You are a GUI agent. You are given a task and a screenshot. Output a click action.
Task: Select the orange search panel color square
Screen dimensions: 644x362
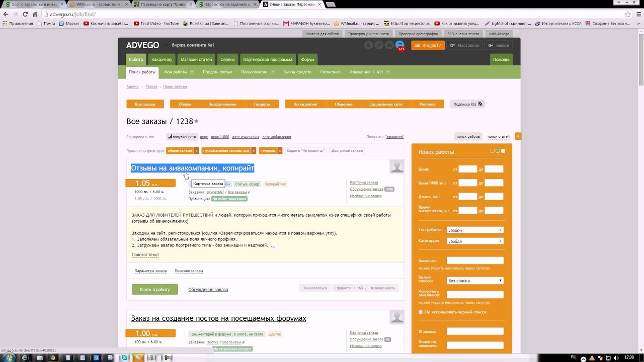tap(493, 151)
